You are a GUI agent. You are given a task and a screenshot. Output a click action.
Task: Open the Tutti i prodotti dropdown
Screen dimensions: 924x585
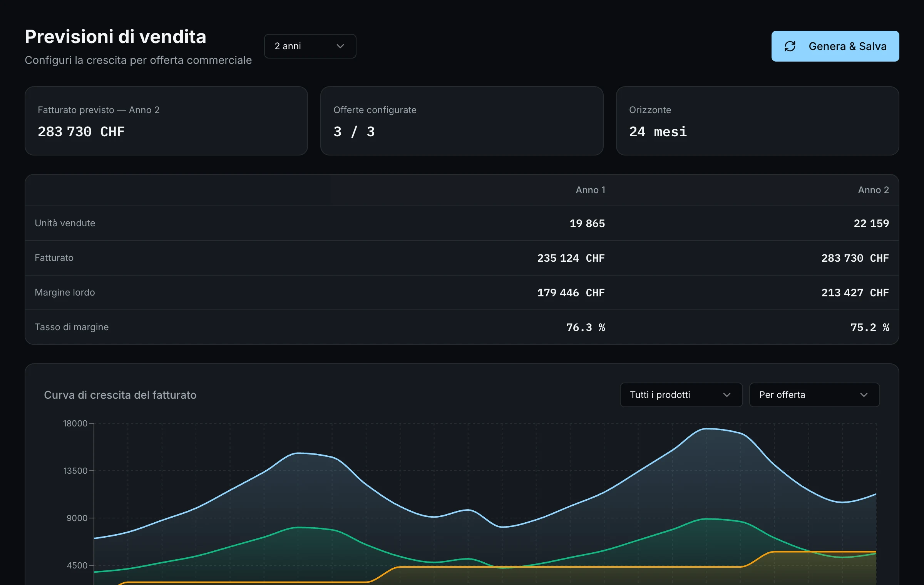681,395
